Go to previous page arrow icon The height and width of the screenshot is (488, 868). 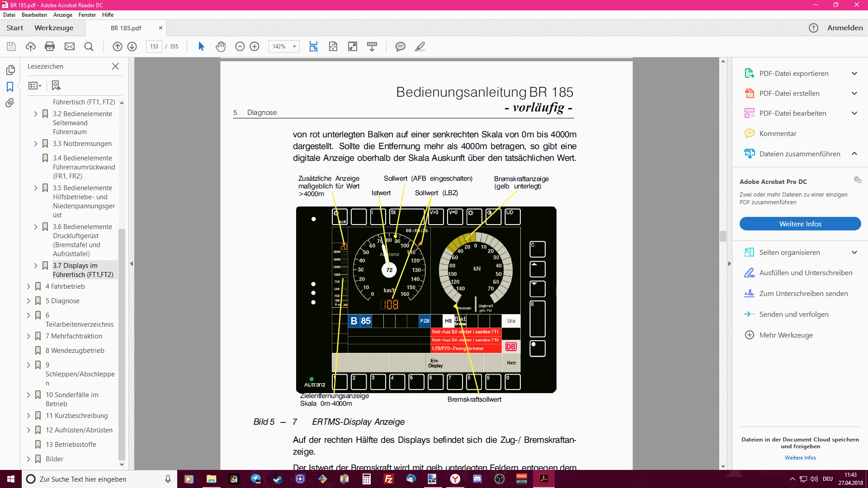click(x=118, y=47)
